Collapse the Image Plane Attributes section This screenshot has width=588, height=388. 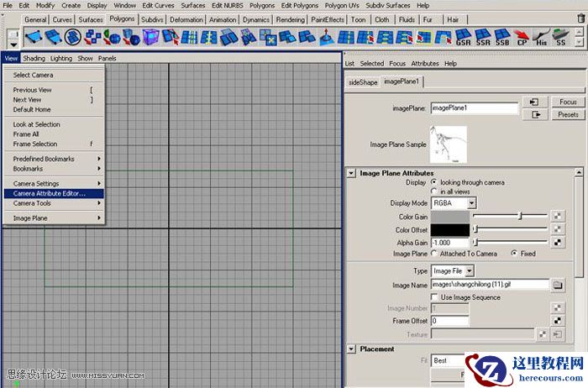click(x=351, y=173)
